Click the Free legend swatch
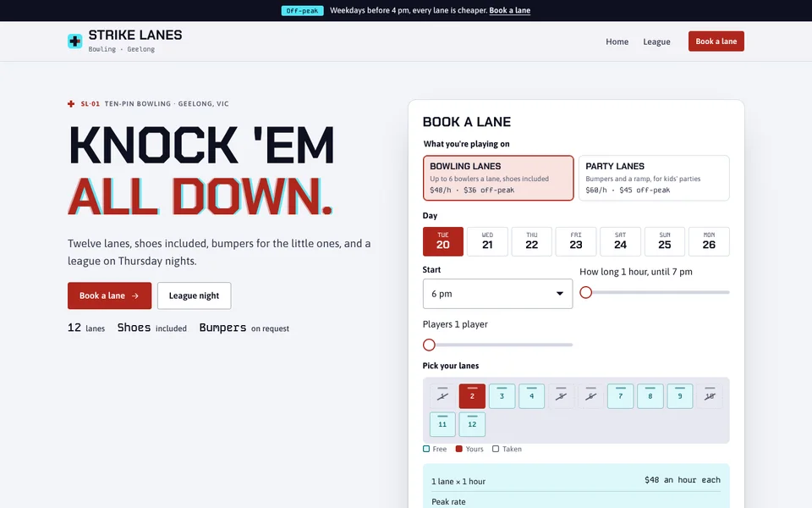The image size is (812, 508). click(426, 449)
